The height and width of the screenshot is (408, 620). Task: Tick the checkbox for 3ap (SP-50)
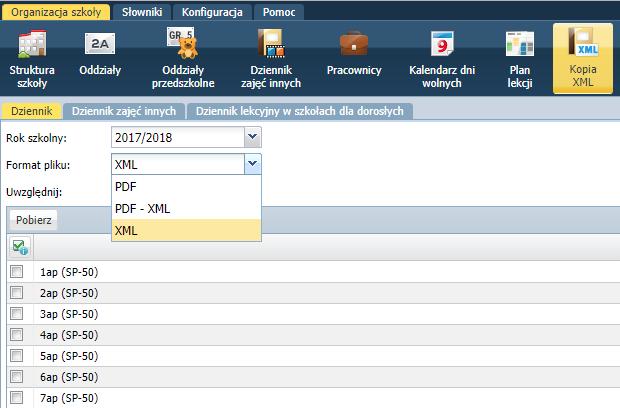coord(17,314)
